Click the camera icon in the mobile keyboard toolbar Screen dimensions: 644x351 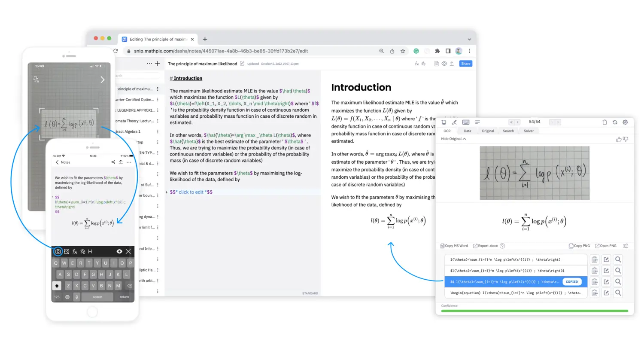pyautogui.click(x=58, y=251)
